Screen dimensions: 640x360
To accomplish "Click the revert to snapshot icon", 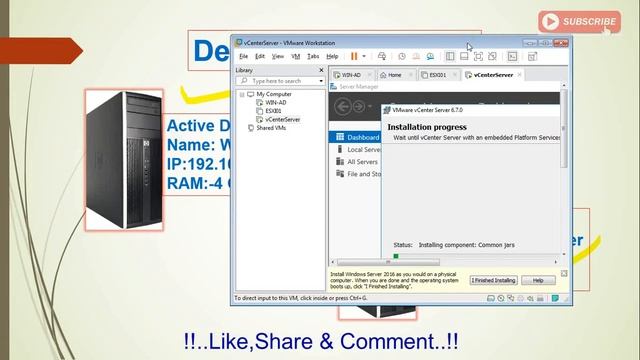I will (x=416, y=56).
